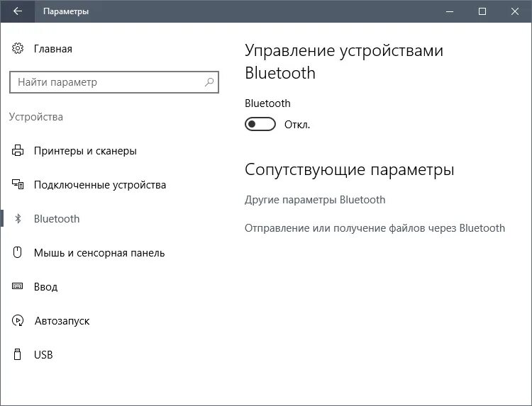Click the USB drive icon
Image resolution: width=532 pixels, height=406 pixels.
[x=17, y=354]
